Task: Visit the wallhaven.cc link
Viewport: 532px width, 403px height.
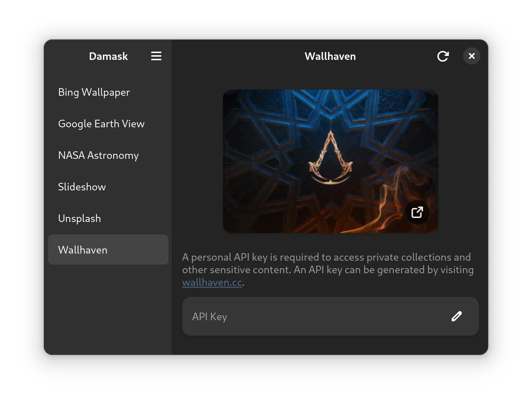Action: click(212, 283)
